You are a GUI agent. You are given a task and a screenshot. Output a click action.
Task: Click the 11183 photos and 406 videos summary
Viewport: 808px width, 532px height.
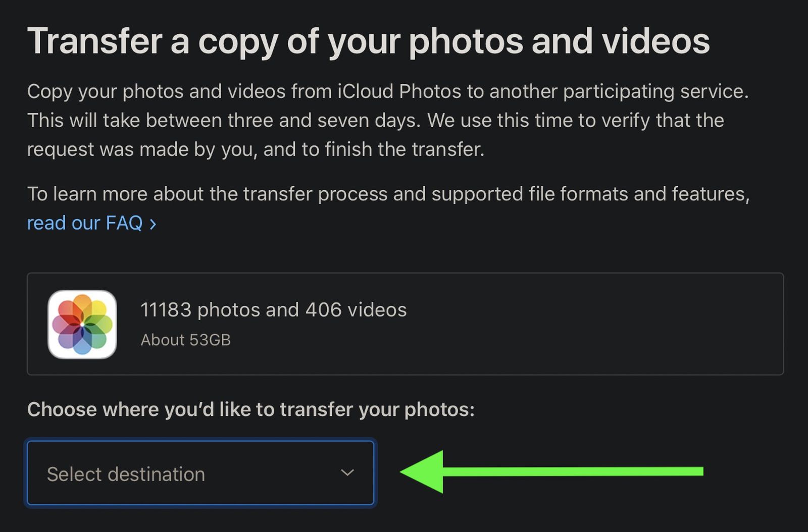coord(273,309)
